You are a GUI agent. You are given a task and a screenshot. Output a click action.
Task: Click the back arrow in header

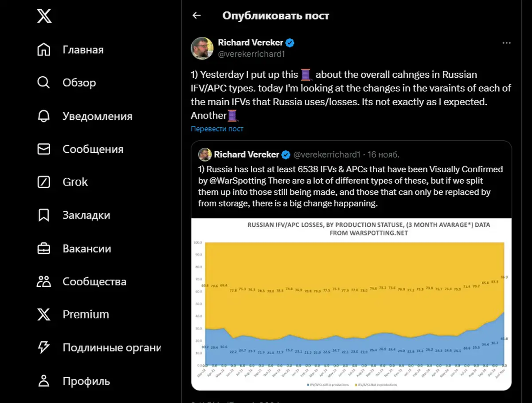196,16
